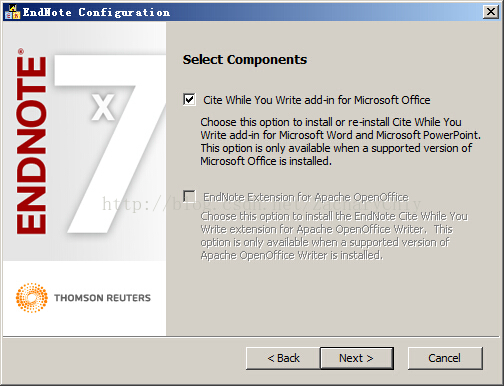Click the orange dotted Thomson Reuters emblem
Viewport: 504px width, 386px height.
[32, 298]
